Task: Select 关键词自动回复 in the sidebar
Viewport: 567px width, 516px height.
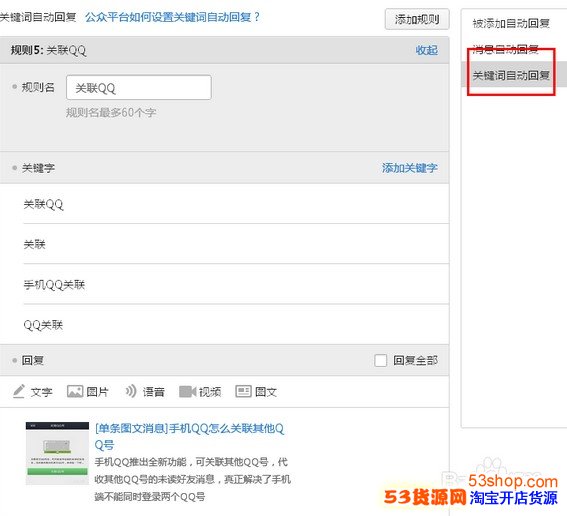Action: [x=511, y=75]
